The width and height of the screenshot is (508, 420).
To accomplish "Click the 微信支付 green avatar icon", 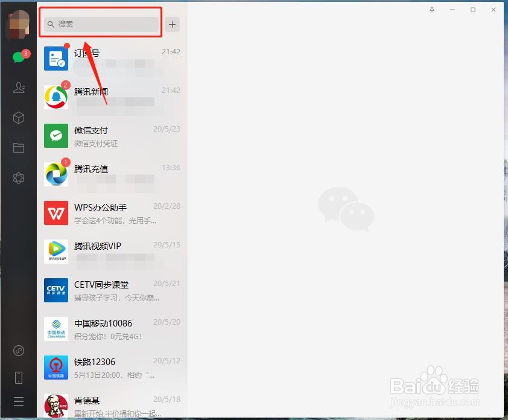I will point(56,136).
